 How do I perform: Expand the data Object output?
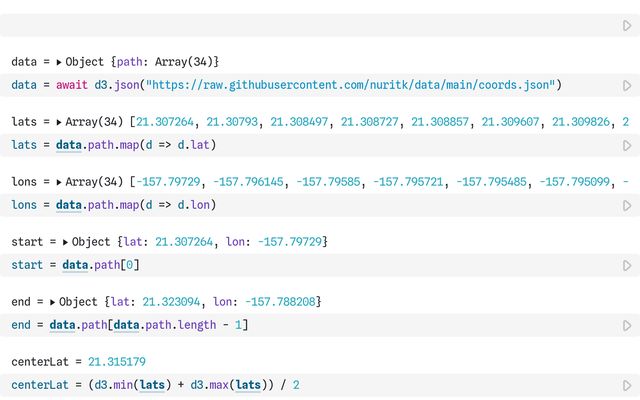click(x=58, y=62)
